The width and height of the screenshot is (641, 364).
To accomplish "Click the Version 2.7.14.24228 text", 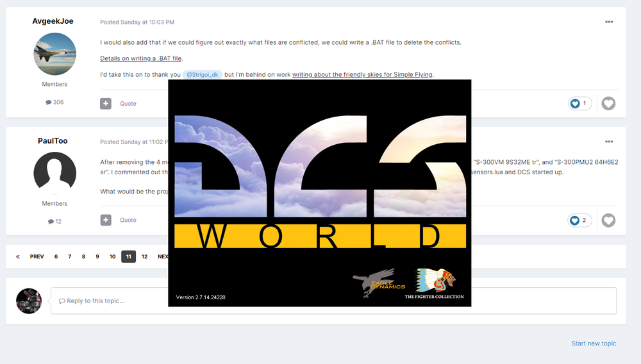I will tap(201, 297).
